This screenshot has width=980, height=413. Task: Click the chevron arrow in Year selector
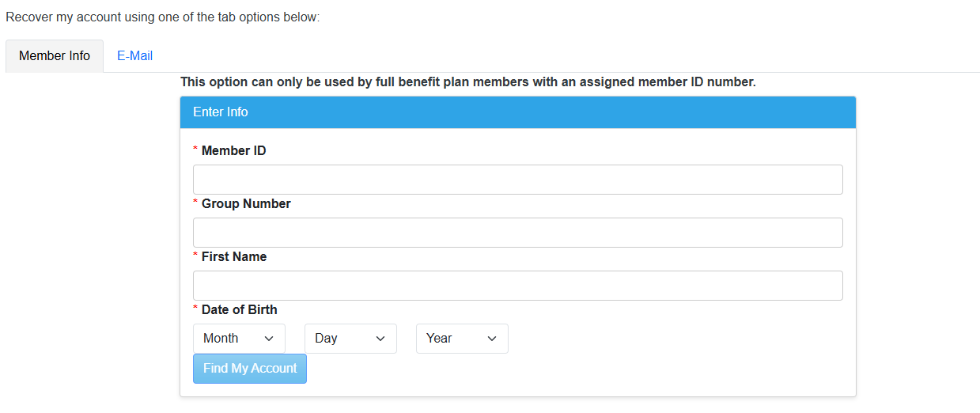[x=492, y=339]
